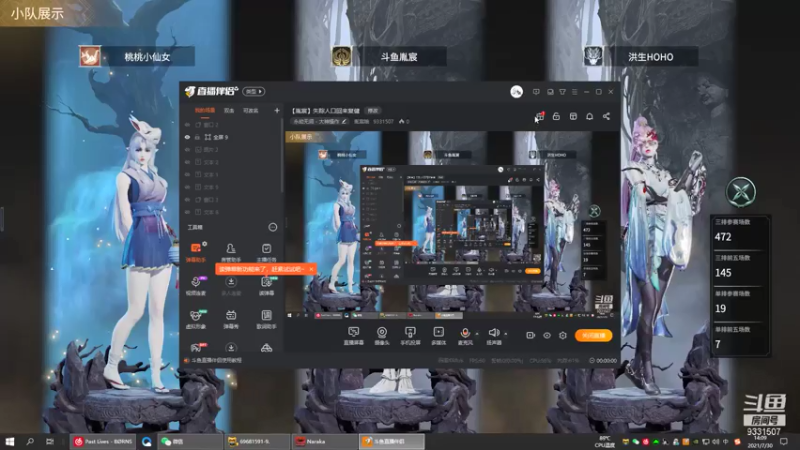The width and height of the screenshot is (800, 450).
Task: Click the user avatar in the title bar
Action: pos(516,92)
